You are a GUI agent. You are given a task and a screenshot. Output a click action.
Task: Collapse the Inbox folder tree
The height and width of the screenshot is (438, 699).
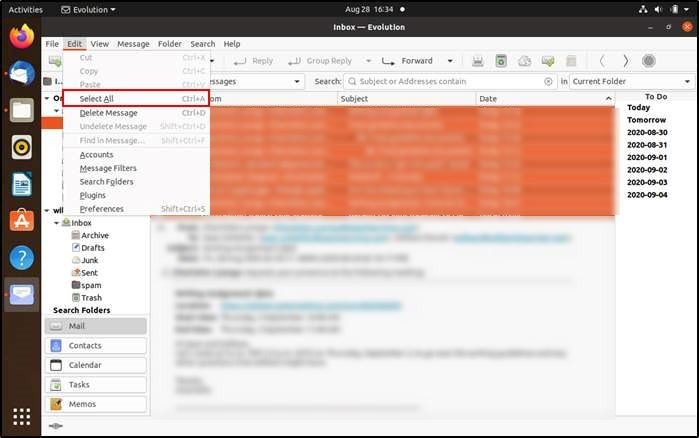coord(57,223)
